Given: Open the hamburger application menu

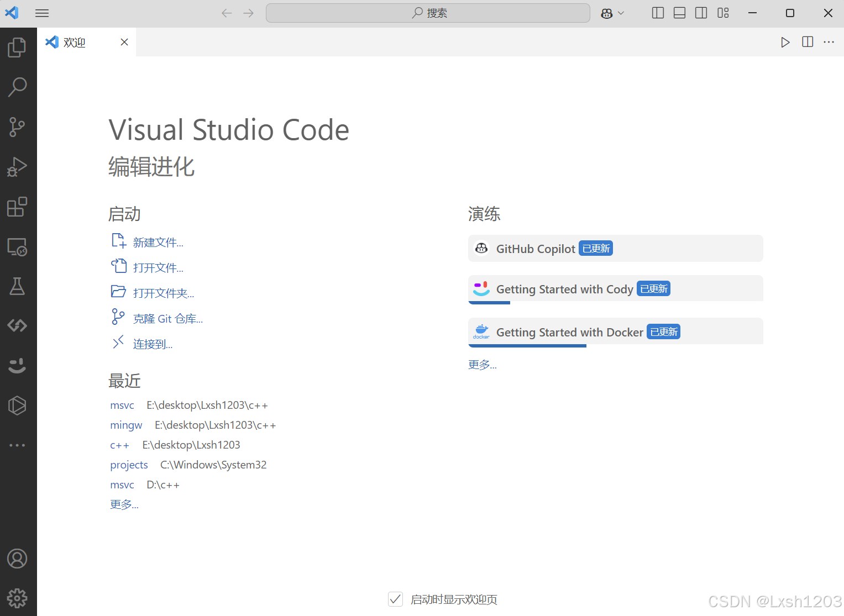Looking at the screenshot, I should 42,13.
